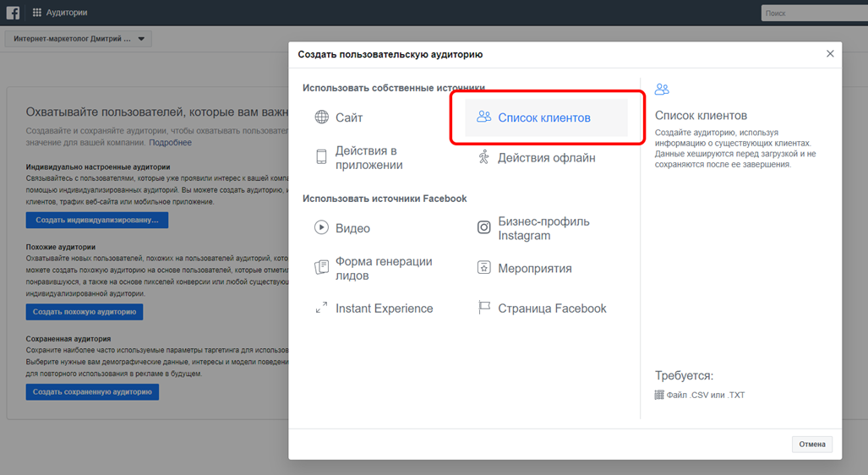Click the Facebook logo icon
The image size is (868, 475).
[x=13, y=13]
